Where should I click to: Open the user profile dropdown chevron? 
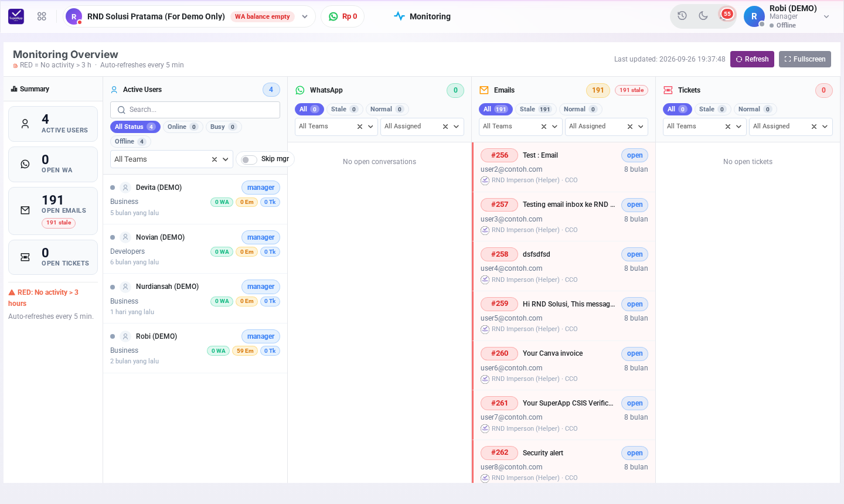coord(826,16)
